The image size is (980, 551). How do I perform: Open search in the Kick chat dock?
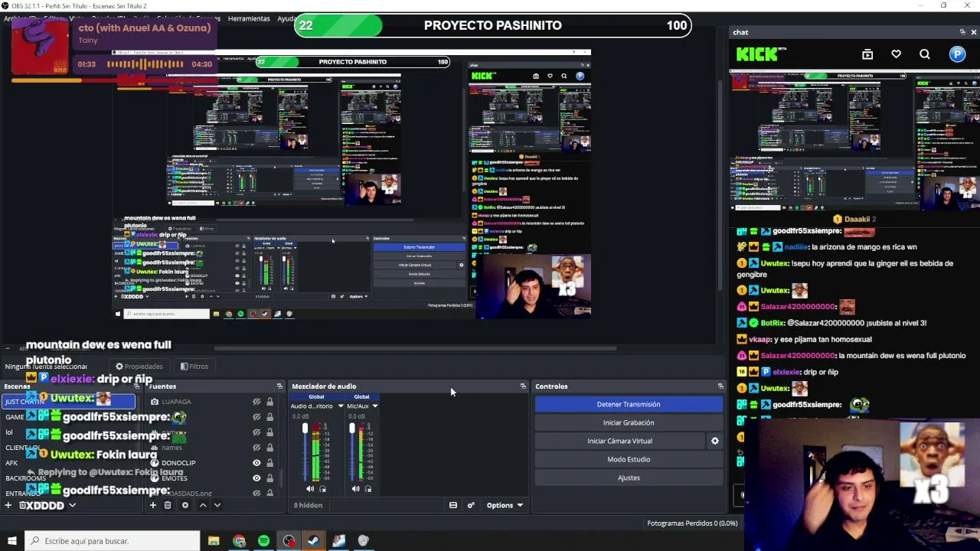click(x=925, y=54)
